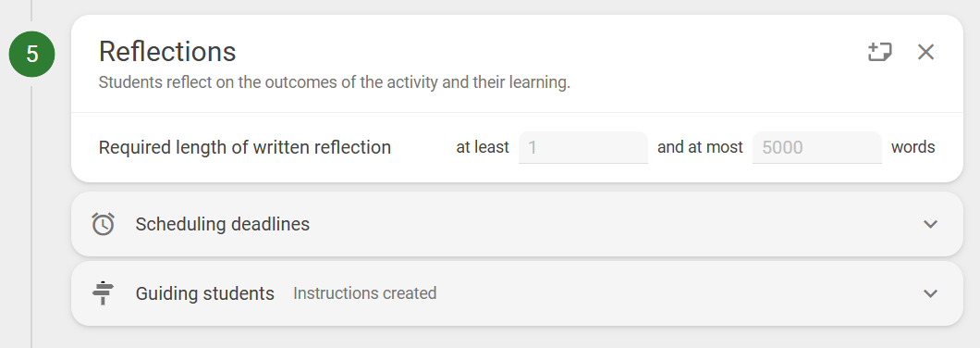
Task: Click empty space in the Guiding students row
Action: (675, 293)
